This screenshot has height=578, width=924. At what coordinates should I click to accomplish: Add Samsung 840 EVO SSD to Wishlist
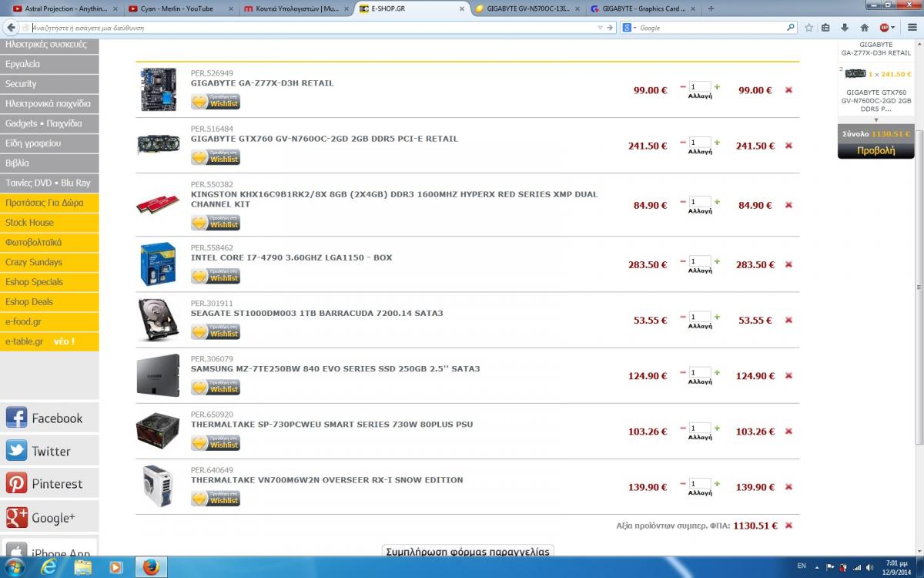coord(216,387)
